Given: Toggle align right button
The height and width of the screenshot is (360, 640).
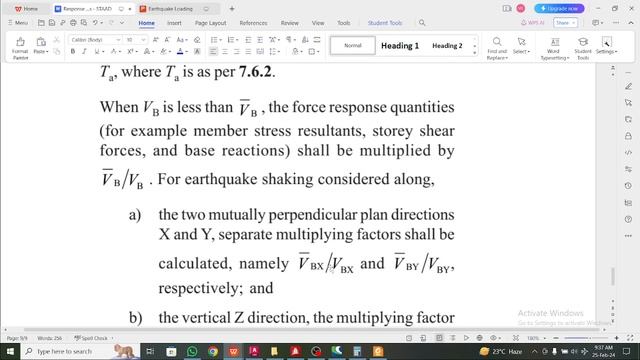Looking at the screenshot, I should [236, 51].
